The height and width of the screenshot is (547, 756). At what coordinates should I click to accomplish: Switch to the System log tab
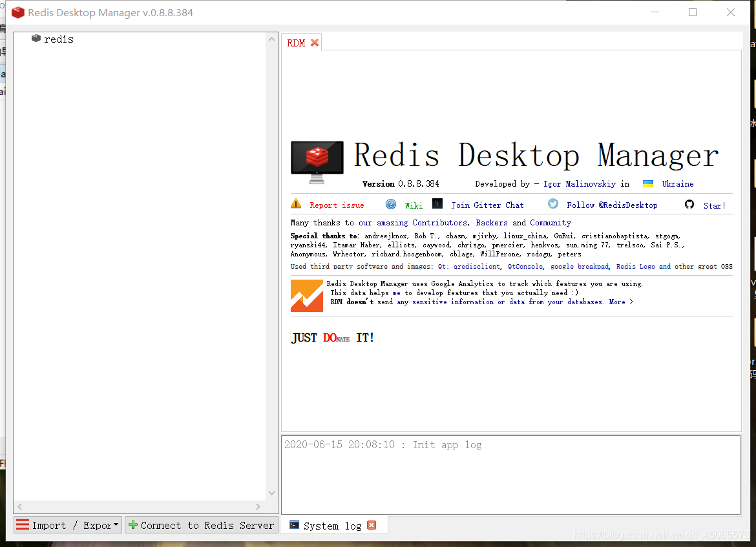pyautogui.click(x=332, y=526)
